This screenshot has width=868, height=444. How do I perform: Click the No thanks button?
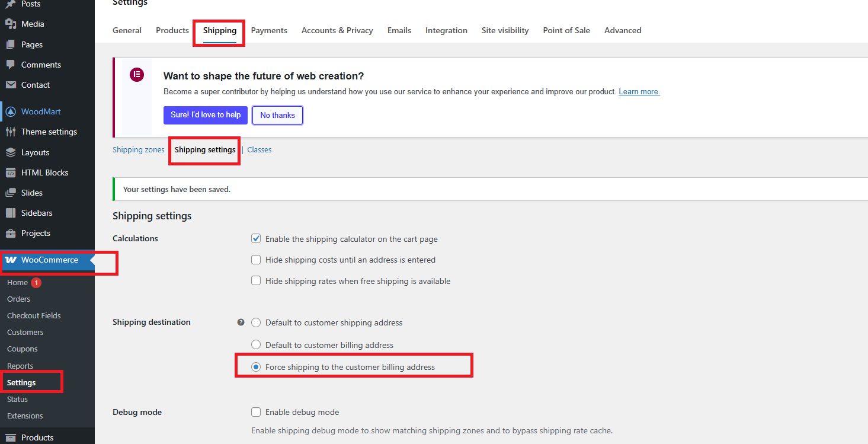pos(277,115)
